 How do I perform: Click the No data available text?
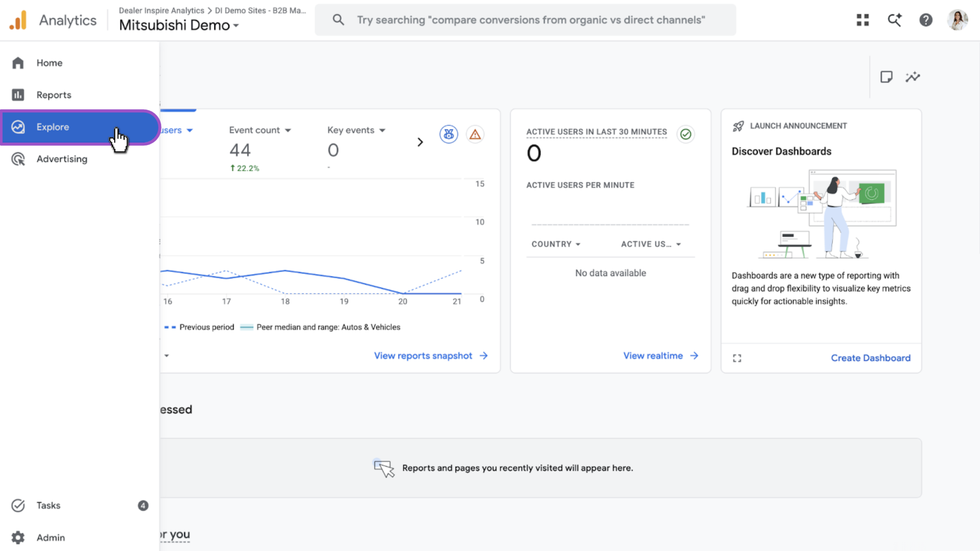click(x=611, y=273)
